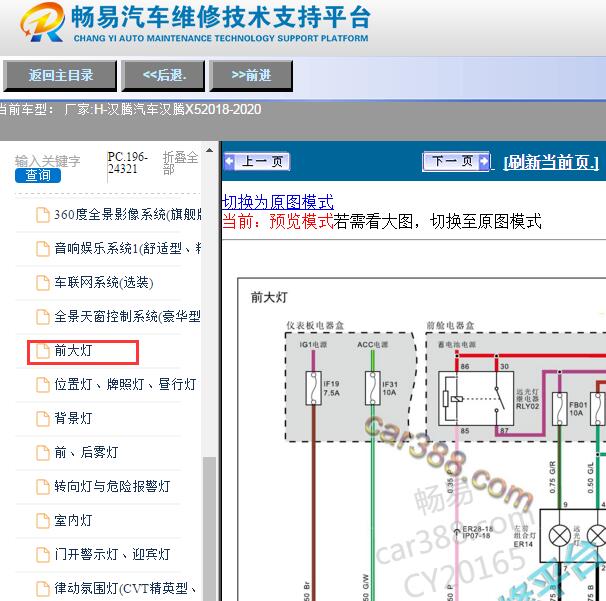The image size is (606, 601).
Task: Focus the 输入关键字 keyword input field
Action: (x=48, y=161)
